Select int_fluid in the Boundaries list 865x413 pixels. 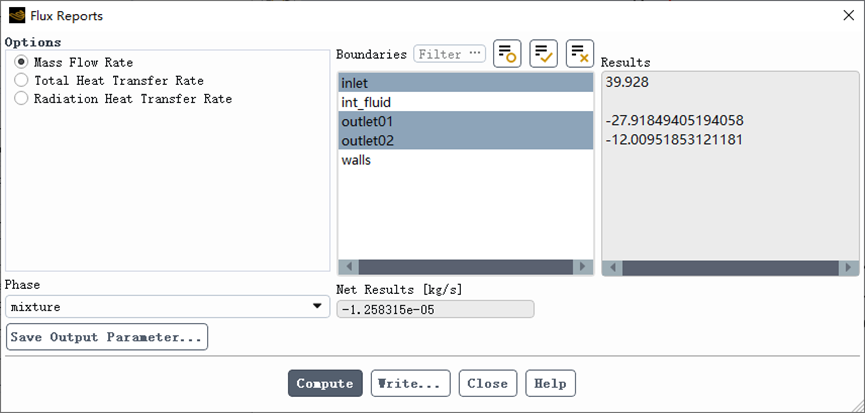coord(466,103)
